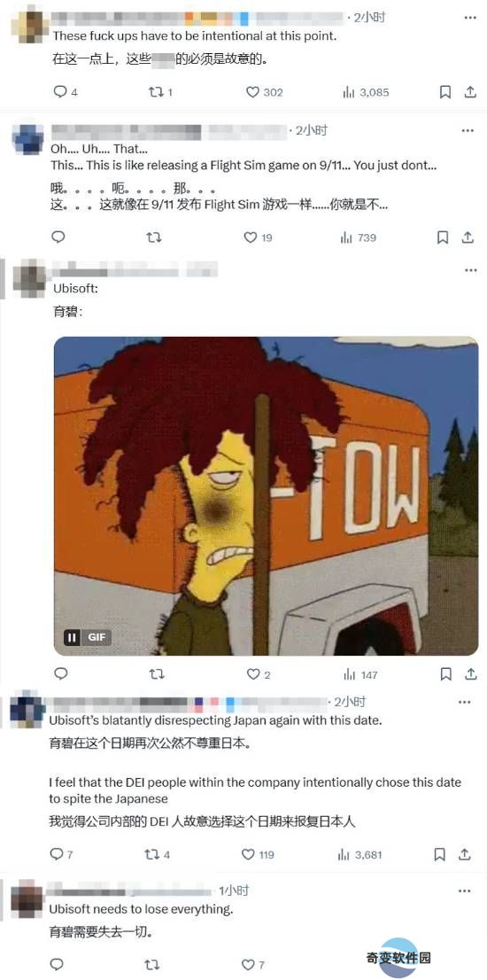Like the DEI tweet with 119 likes
The width and height of the screenshot is (487, 980).
[x=258, y=854]
